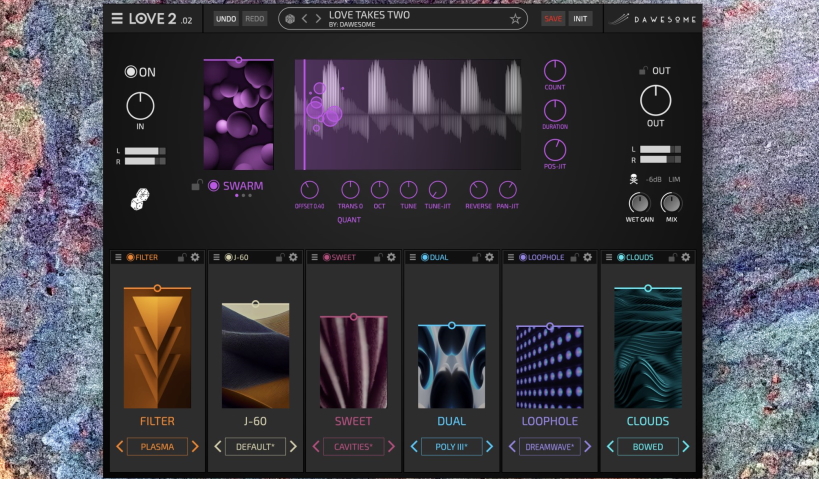Click the lock icon next to SWARM
Screen dimensions: 819x479
pyautogui.click(x=197, y=185)
